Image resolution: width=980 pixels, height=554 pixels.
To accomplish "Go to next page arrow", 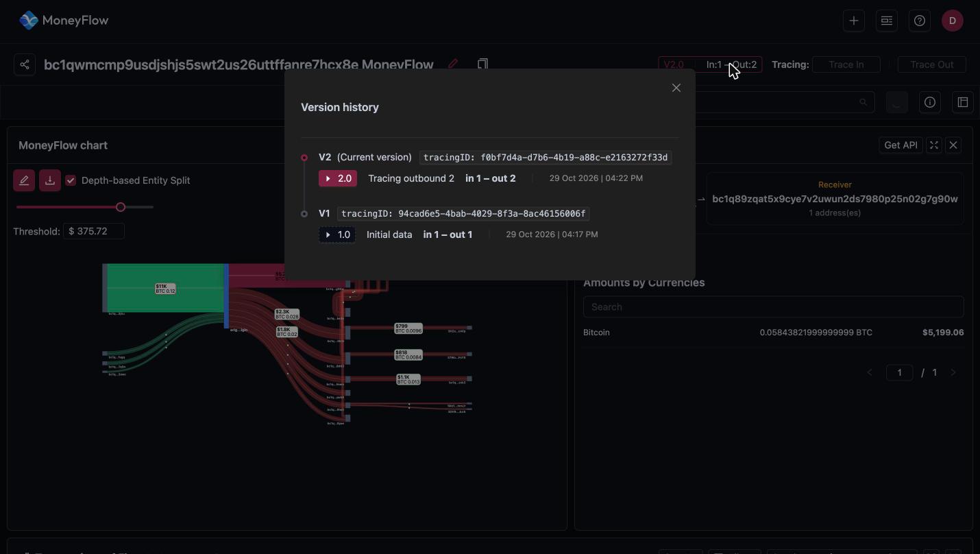I will 953,372.
